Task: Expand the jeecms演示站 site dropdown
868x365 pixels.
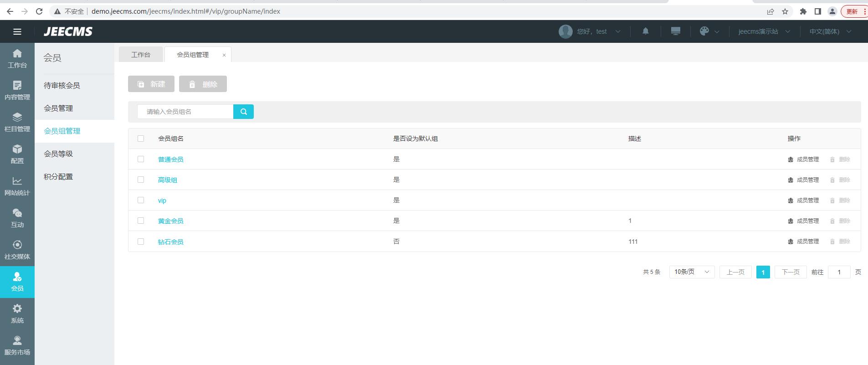Action: pyautogui.click(x=787, y=31)
